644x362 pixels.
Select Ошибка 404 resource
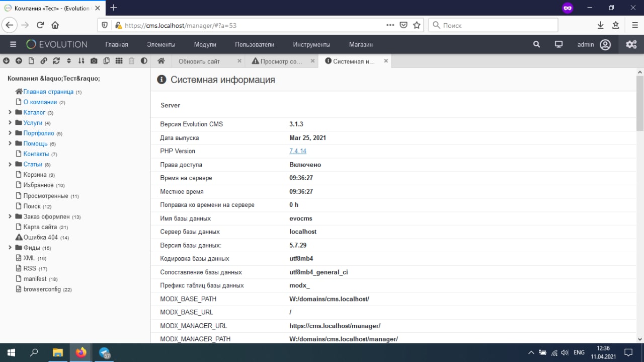coord(41,237)
